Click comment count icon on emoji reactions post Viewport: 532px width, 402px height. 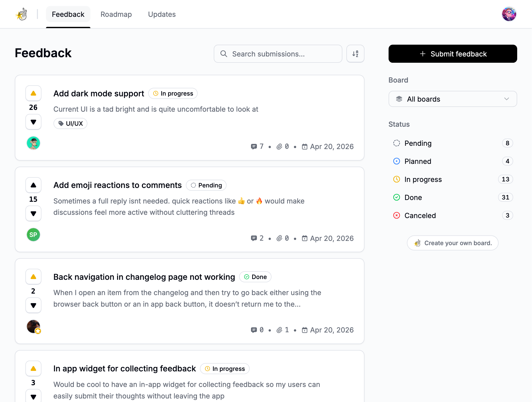254,238
